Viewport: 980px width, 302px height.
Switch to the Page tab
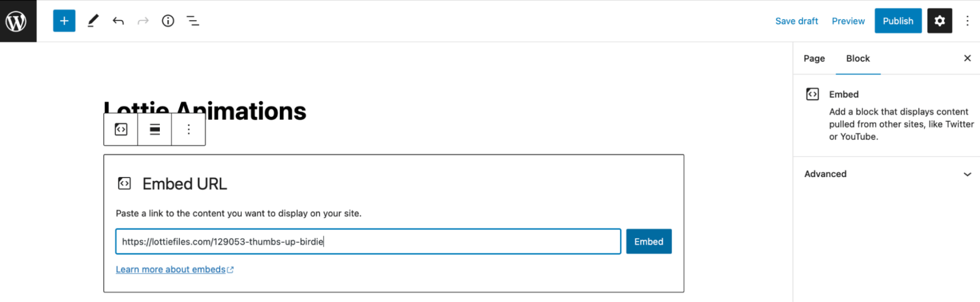(x=814, y=59)
